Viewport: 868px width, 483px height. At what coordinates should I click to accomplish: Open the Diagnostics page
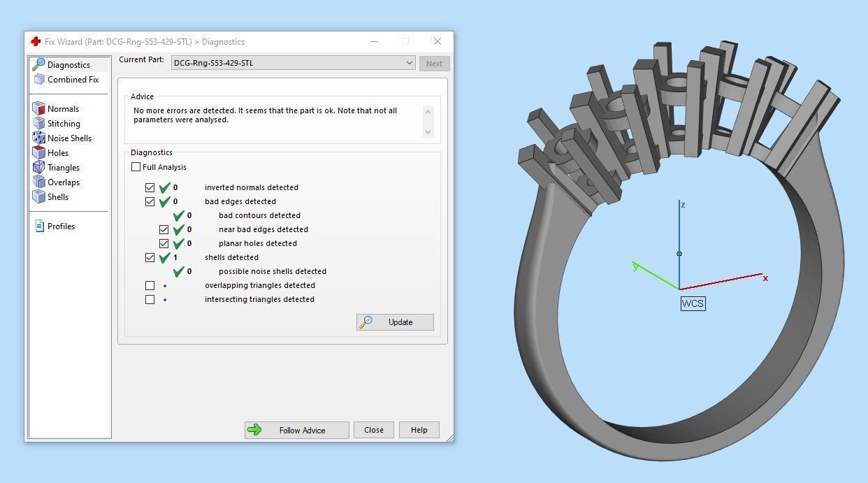click(x=69, y=64)
